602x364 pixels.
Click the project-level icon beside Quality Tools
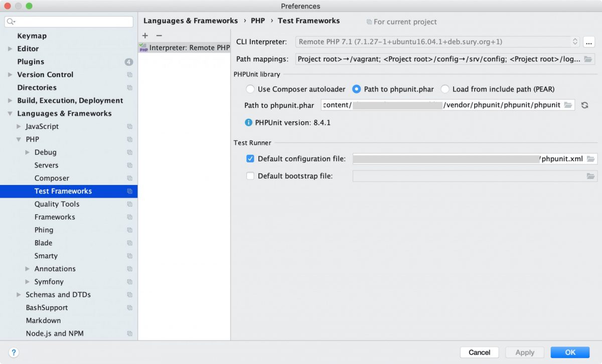coord(129,204)
